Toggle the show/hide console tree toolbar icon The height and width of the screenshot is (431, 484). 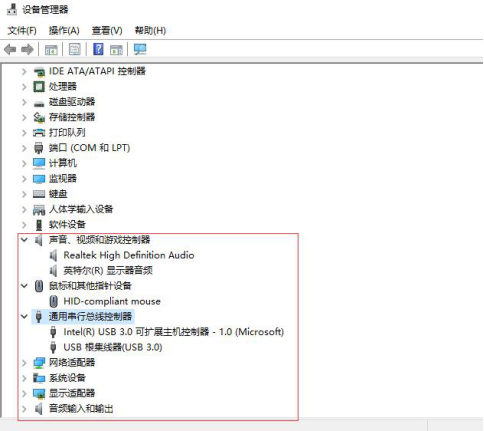coord(51,50)
